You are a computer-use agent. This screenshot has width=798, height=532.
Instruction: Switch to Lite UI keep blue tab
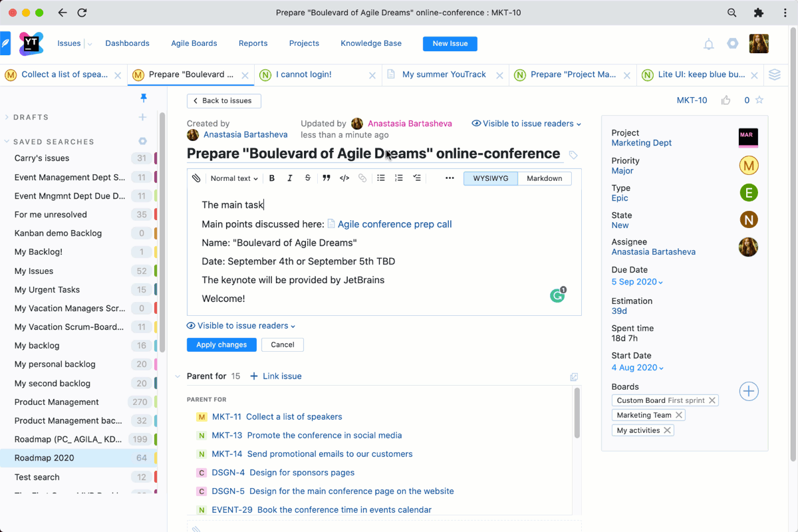702,74
